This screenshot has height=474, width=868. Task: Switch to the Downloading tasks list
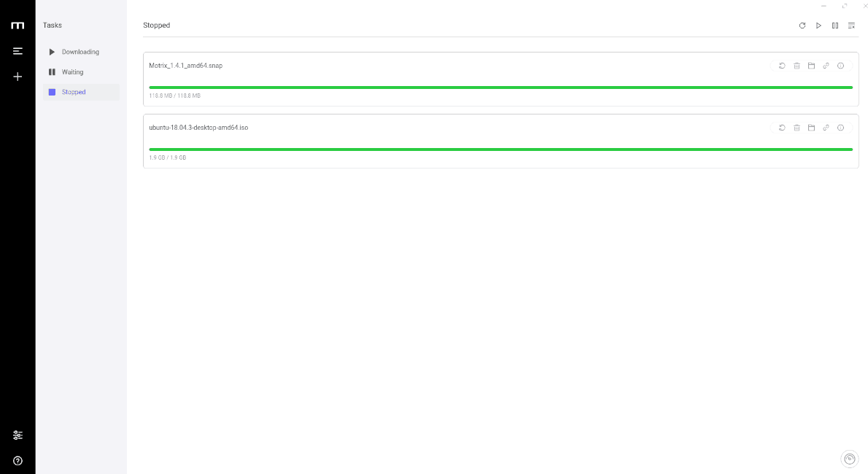click(82, 52)
